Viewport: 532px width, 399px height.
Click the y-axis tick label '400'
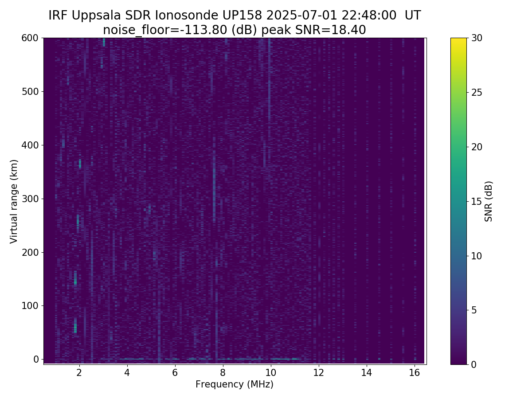click(30, 145)
